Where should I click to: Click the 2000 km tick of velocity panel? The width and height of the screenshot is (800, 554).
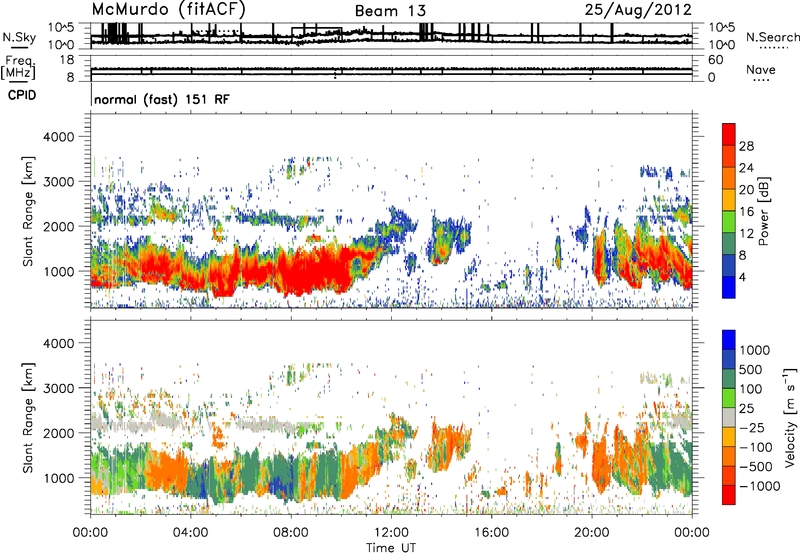tap(58, 433)
